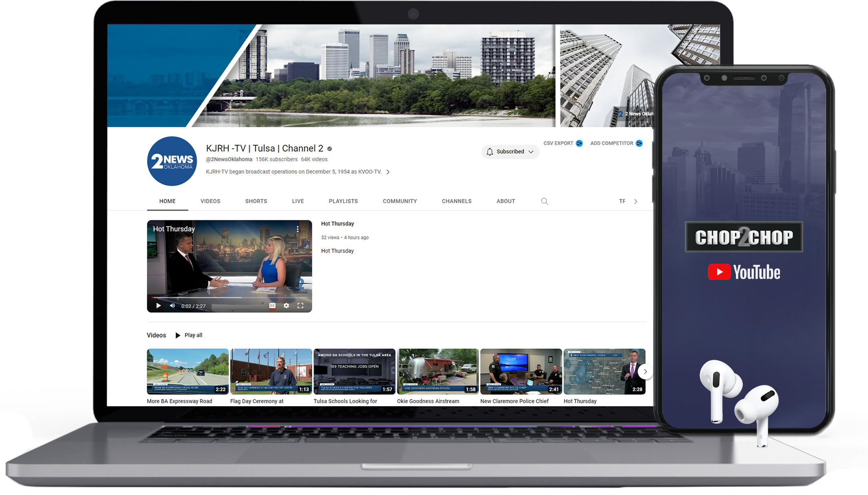Click the play button in video player
The image size is (868, 495).
[158, 306]
